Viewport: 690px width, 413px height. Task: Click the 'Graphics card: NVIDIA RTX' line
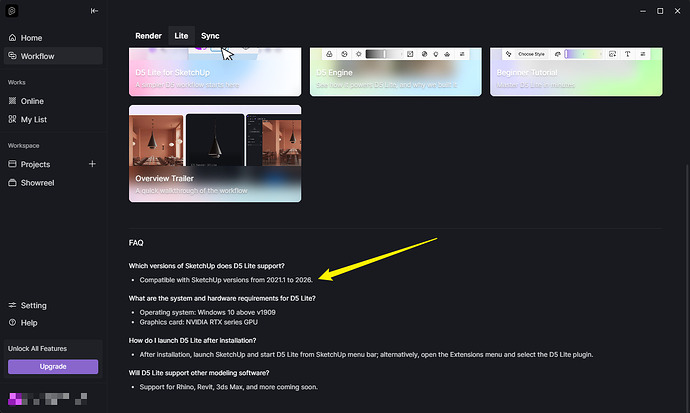coord(198,322)
